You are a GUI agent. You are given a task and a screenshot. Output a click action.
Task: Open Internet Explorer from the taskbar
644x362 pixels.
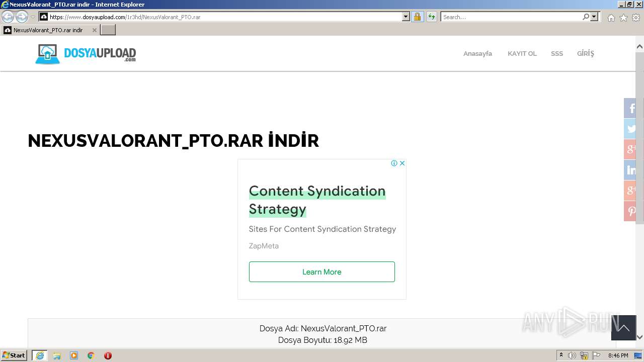pyautogui.click(x=40, y=355)
